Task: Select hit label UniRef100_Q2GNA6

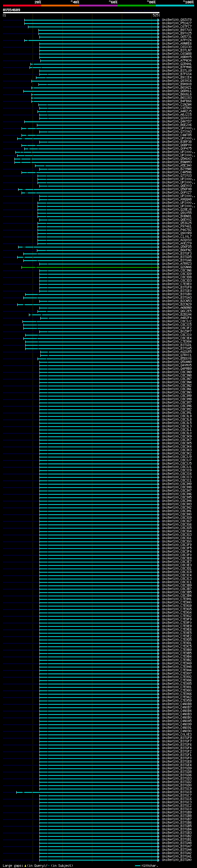Action: pos(177,267)
